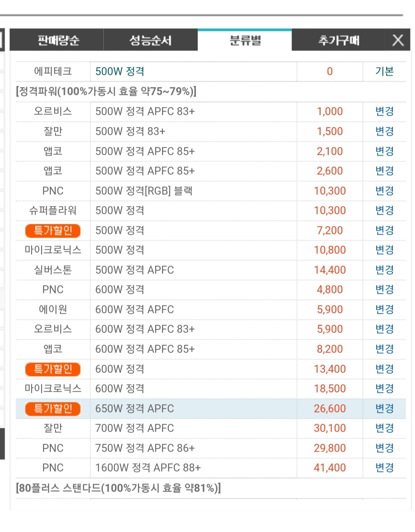This screenshot has height=532, width=415.
Task: Switch to the 성능순서 tab
Action: (x=150, y=40)
